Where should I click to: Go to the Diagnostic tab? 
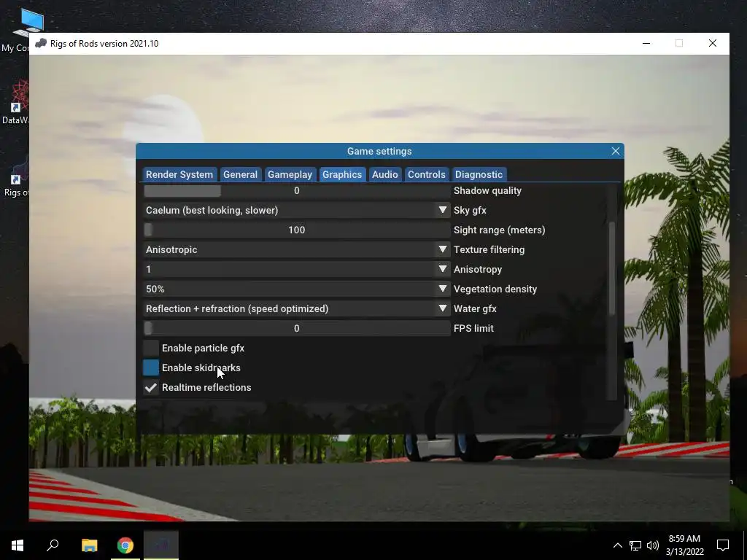pyautogui.click(x=479, y=174)
